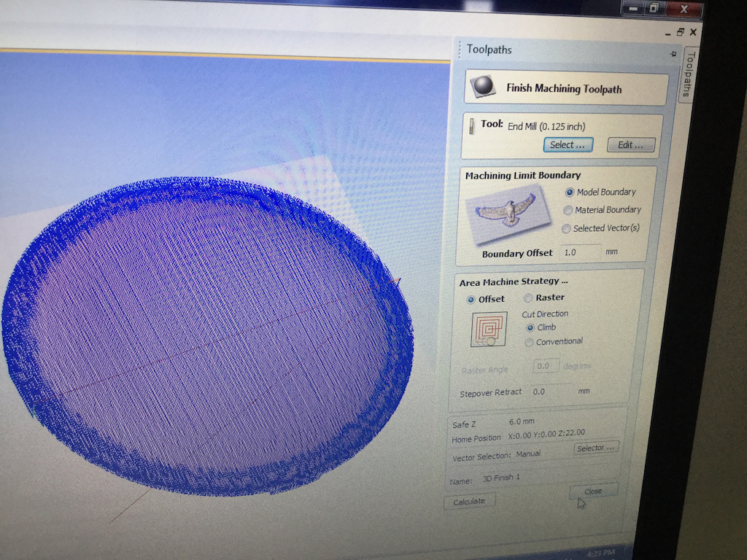Image resolution: width=747 pixels, height=560 pixels.
Task: Click the Toolpaths panel header
Action: click(489, 50)
